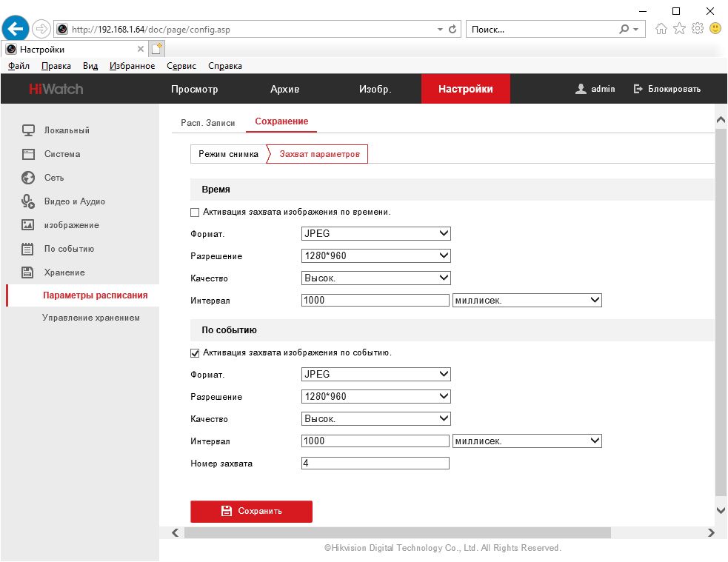This screenshot has height=562, width=728.
Task: Select the Сеть globe icon
Action: [x=28, y=178]
